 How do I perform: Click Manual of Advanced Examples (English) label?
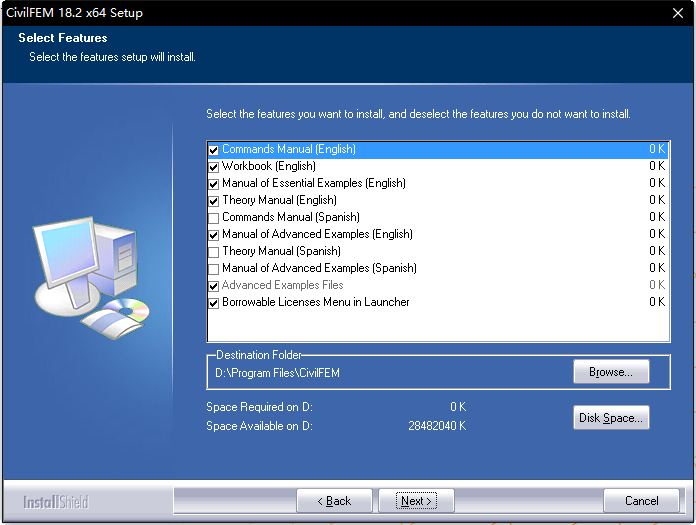[317, 234]
